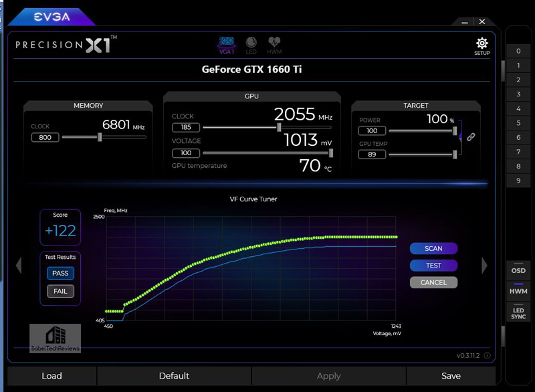Select profile slot 5

pos(518,123)
